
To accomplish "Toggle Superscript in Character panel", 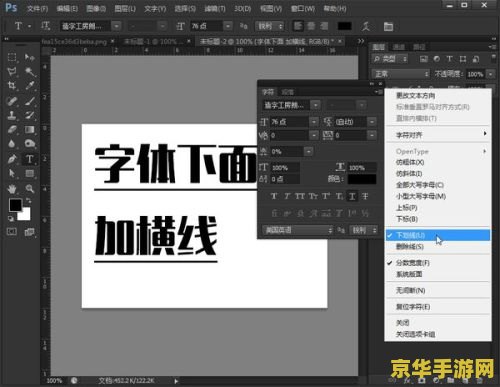I will pyautogui.click(x=326, y=196).
